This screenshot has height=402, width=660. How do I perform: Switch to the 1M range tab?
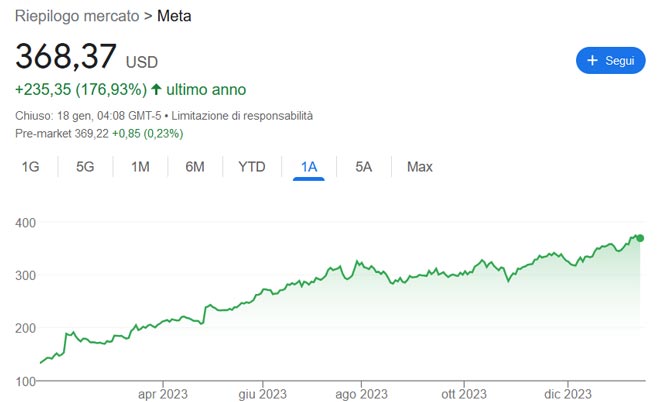pos(140,167)
